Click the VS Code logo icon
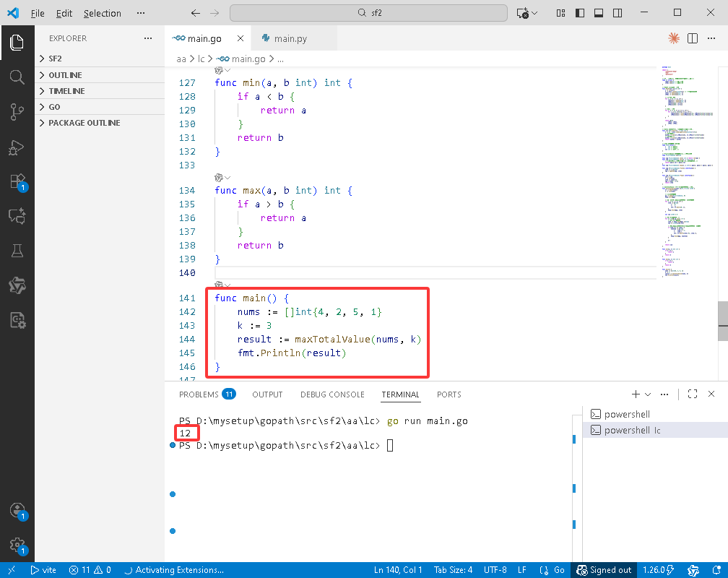728x578 pixels. click(13, 13)
